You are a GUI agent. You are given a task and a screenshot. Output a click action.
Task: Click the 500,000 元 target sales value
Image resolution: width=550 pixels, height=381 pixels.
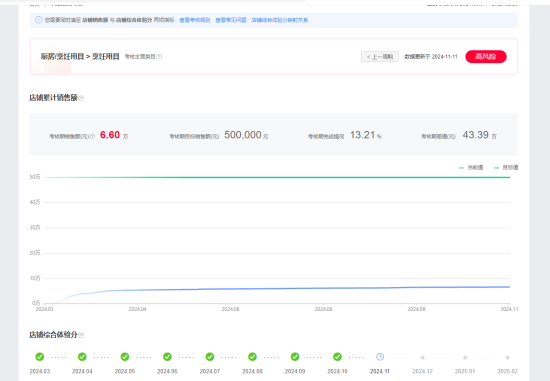click(246, 135)
